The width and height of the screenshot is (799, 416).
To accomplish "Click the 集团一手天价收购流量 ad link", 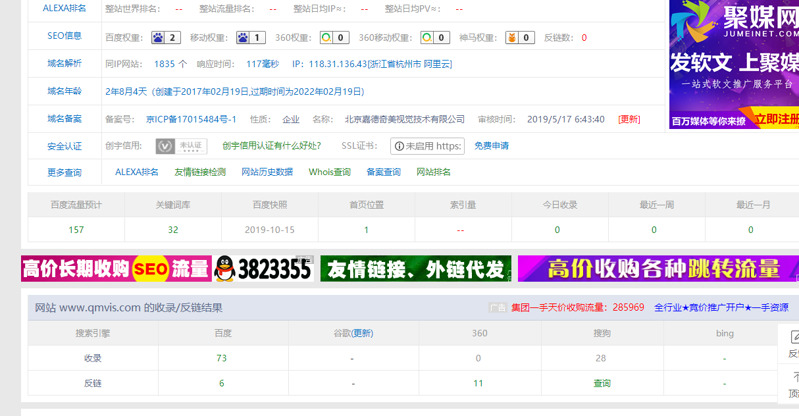I will [x=577, y=307].
